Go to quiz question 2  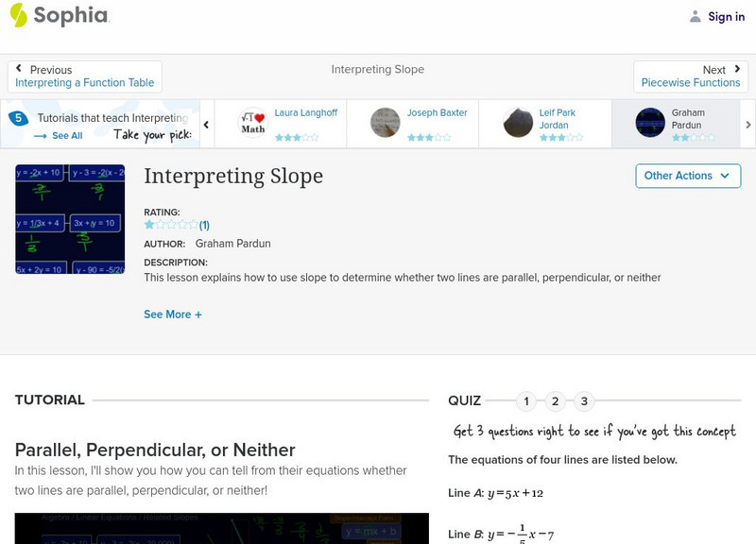556,401
